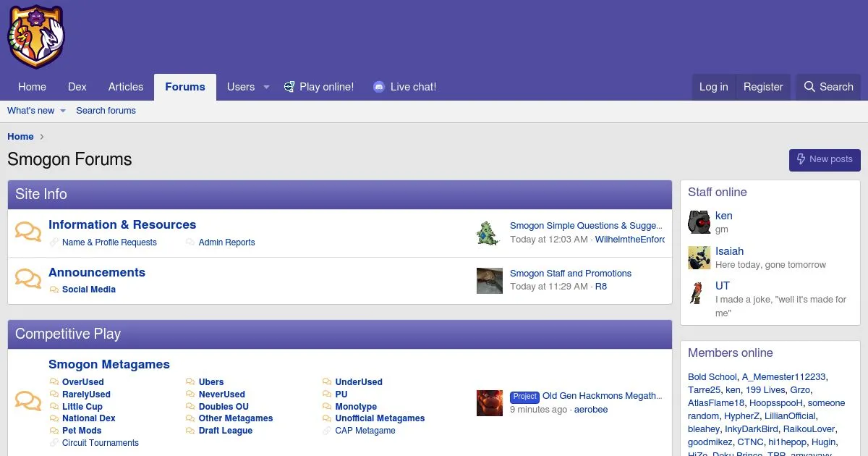Open the Smogon Metagames forum
Viewport: 868px width, 456px height.
pos(109,365)
